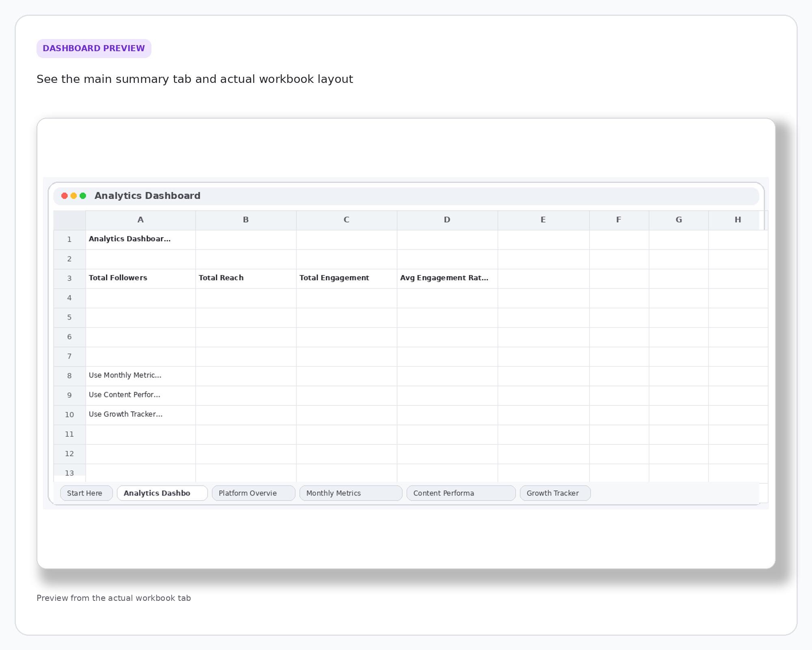Click the 'Use Content Perfor...' cell
This screenshot has width=812, height=650.
[x=140, y=396]
